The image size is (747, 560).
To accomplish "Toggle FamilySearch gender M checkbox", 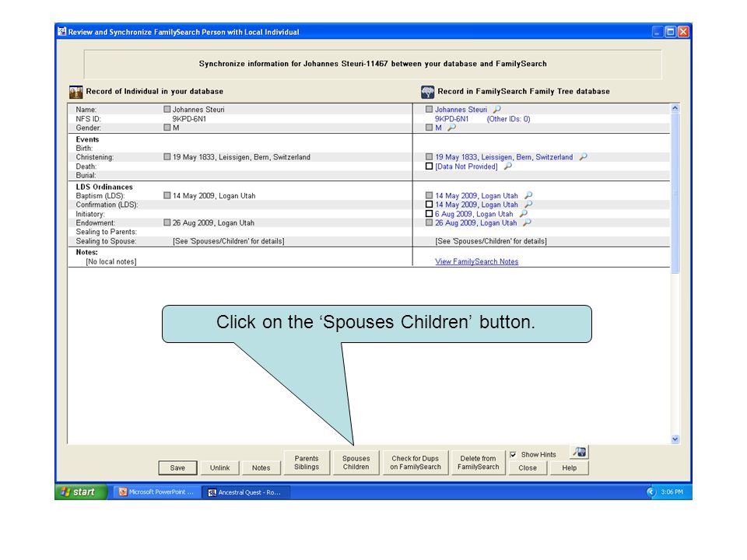I will (x=429, y=127).
